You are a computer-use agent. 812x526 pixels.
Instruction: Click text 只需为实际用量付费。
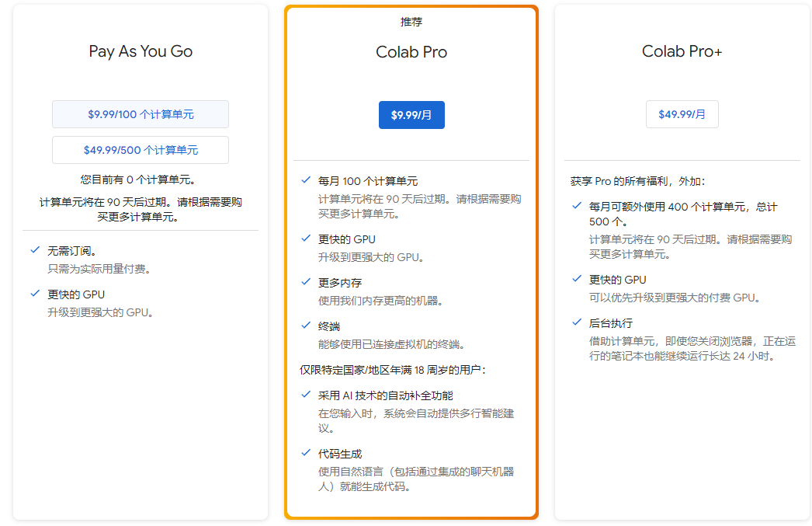[99, 269]
